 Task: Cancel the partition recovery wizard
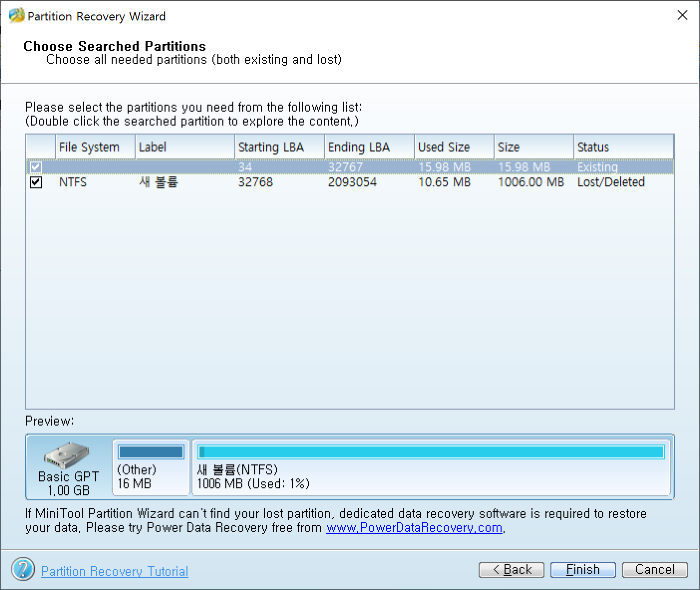point(655,570)
